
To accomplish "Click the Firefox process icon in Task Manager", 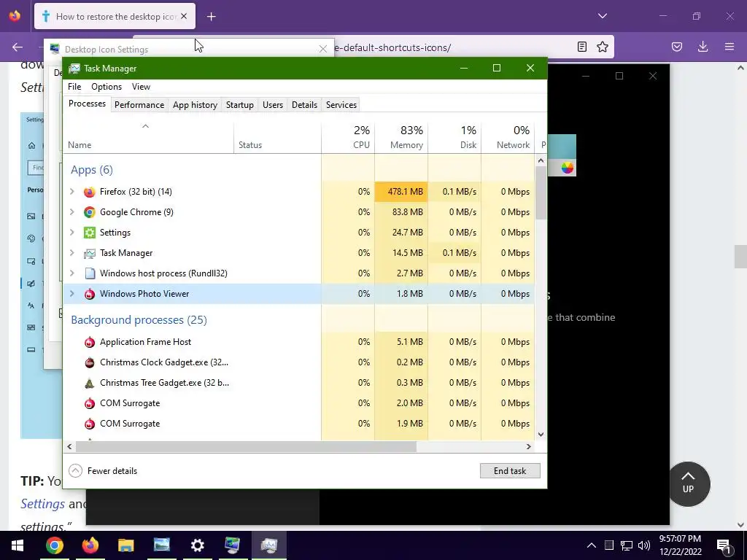I will pos(90,192).
